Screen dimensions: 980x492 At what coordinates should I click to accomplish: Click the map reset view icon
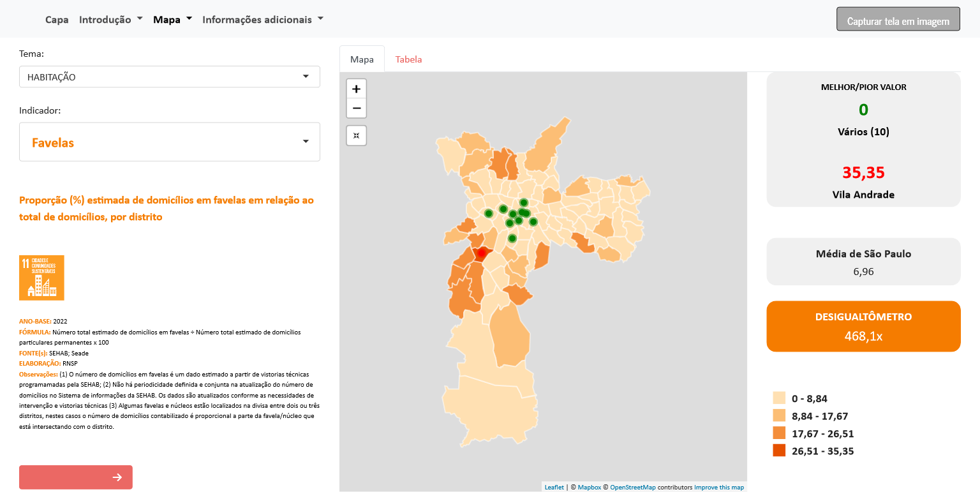coord(356,136)
